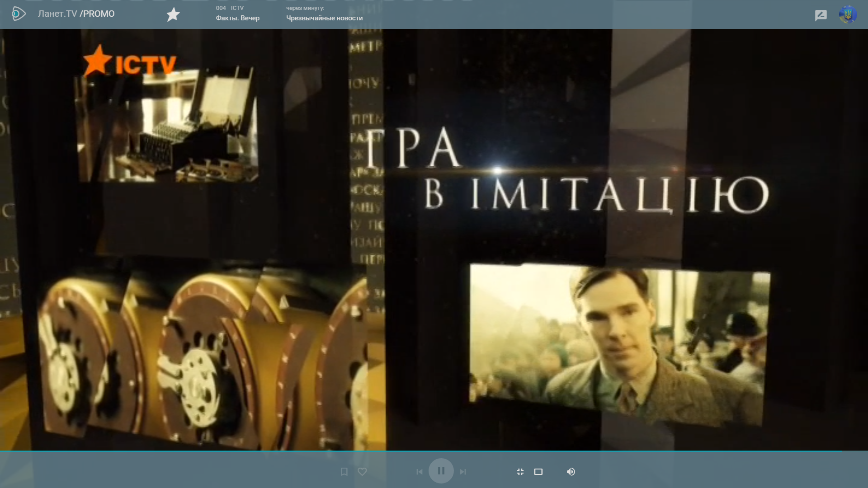Open the user profile avatar
The image size is (868, 488).
(848, 14)
